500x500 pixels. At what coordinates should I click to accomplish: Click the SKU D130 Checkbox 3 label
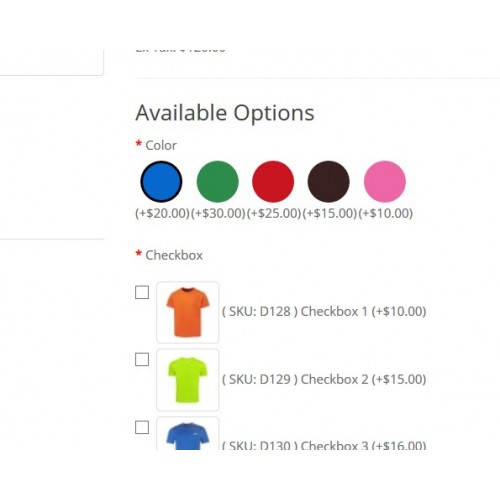point(324,445)
